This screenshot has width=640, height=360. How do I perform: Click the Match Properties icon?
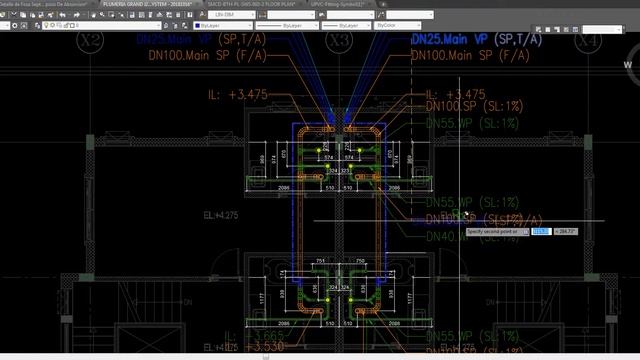pos(41,15)
